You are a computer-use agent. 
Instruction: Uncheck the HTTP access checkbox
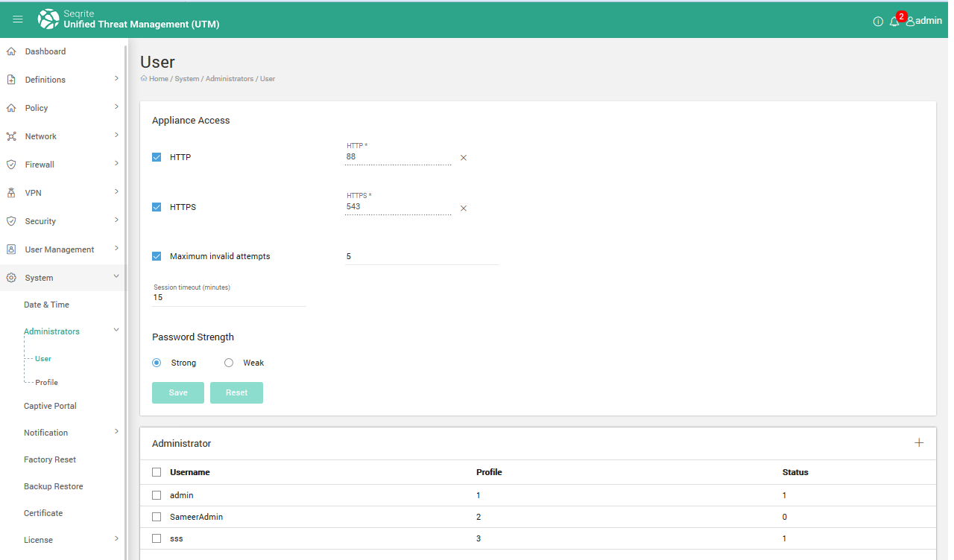click(x=157, y=157)
